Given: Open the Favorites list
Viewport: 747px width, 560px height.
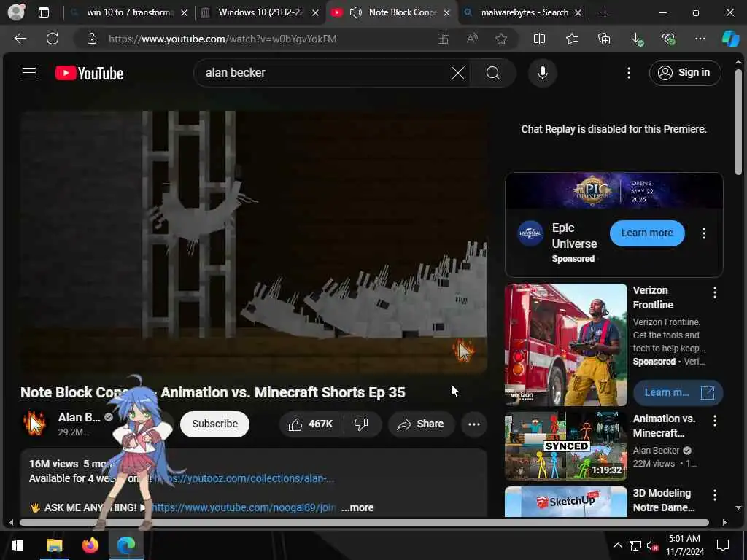Looking at the screenshot, I should click(x=572, y=39).
